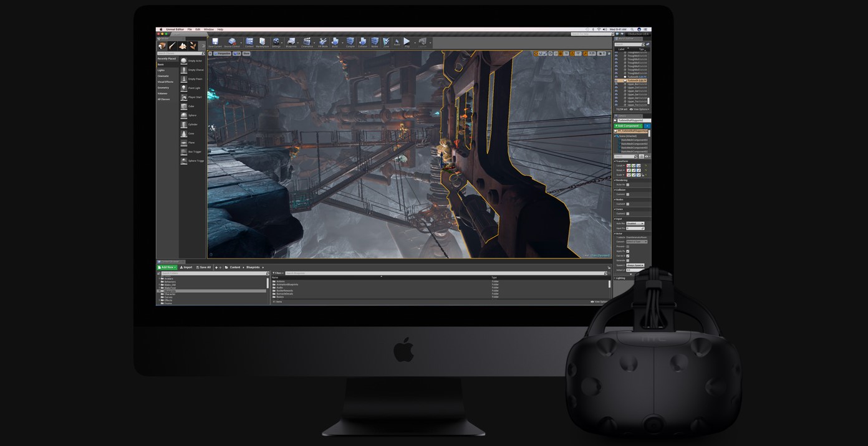The image size is (868, 446).
Task: Select the Foliage mode icon
Action: pyautogui.click(x=193, y=46)
